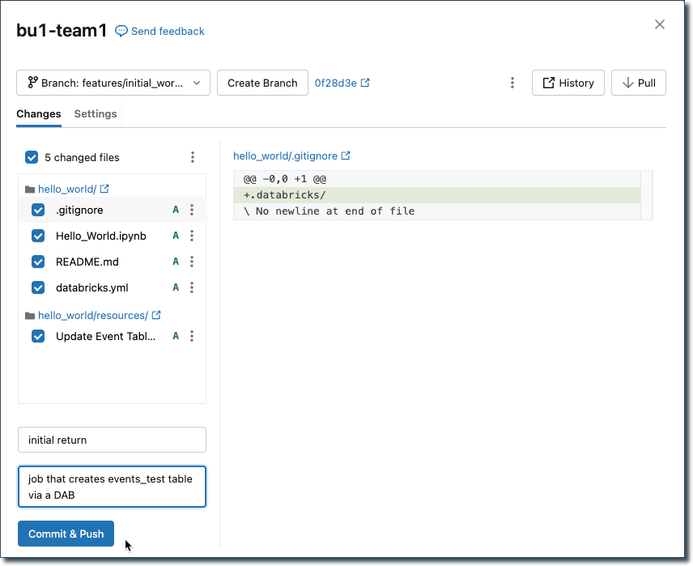Click the Create Branch button
693x566 pixels.
click(x=262, y=83)
